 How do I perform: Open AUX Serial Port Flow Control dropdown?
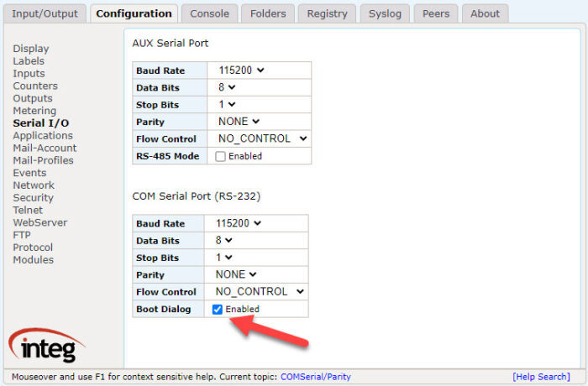[262, 138]
